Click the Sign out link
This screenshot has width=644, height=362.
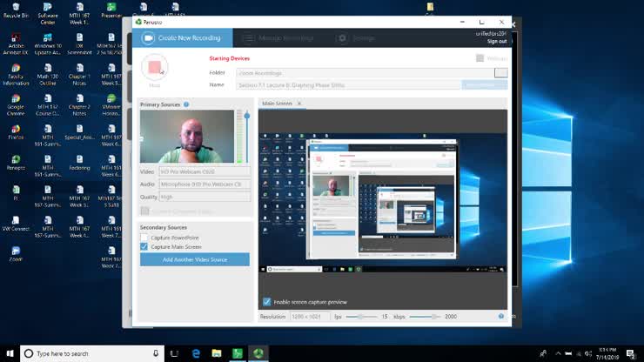(496, 41)
